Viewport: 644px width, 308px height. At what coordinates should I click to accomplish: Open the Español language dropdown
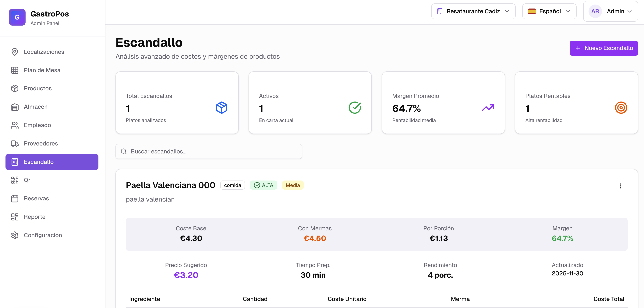pos(549,11)
